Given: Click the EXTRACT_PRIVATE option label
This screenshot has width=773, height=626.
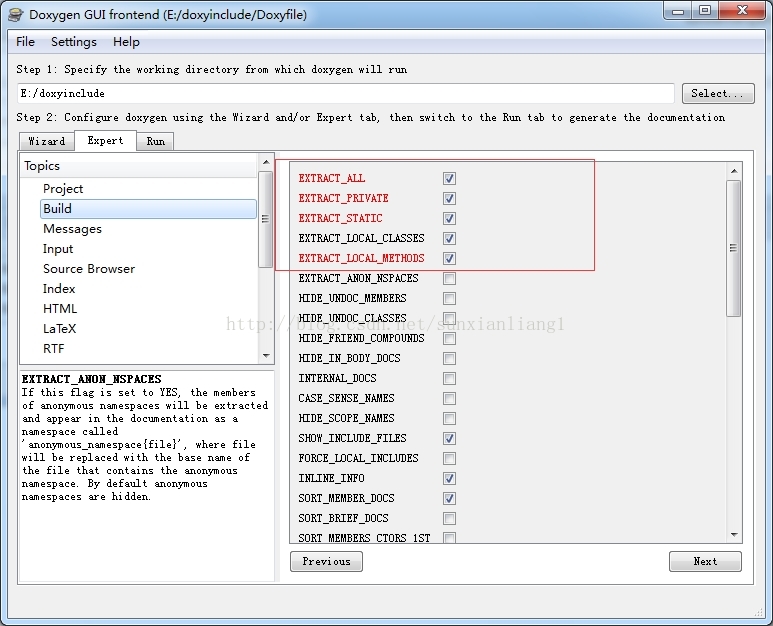Looking at the screenshot, I should coord(344,198).
